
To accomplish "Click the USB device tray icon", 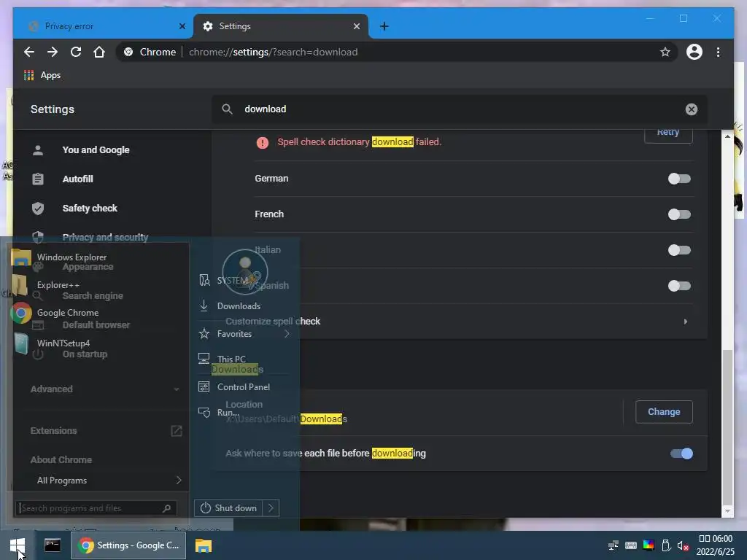I will (666, 545).
